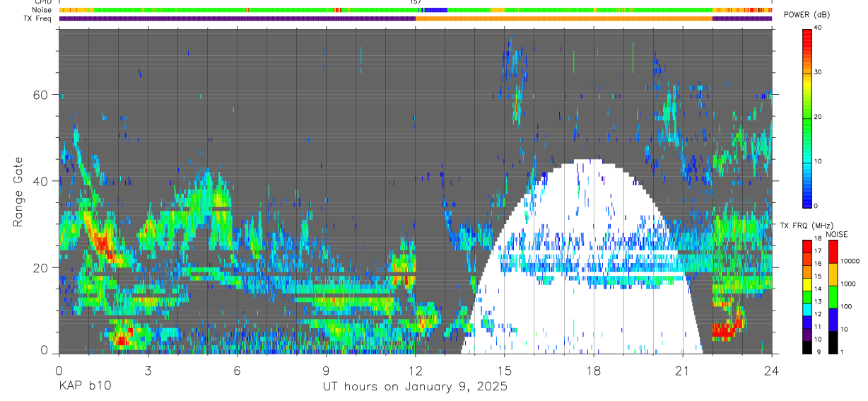
Task: Click the 3 tick on the UT hours axis
Action: [148, 370]
